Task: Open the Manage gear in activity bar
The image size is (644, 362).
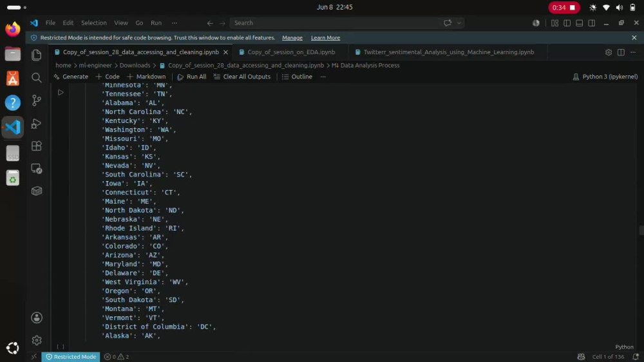Action: 37,340
